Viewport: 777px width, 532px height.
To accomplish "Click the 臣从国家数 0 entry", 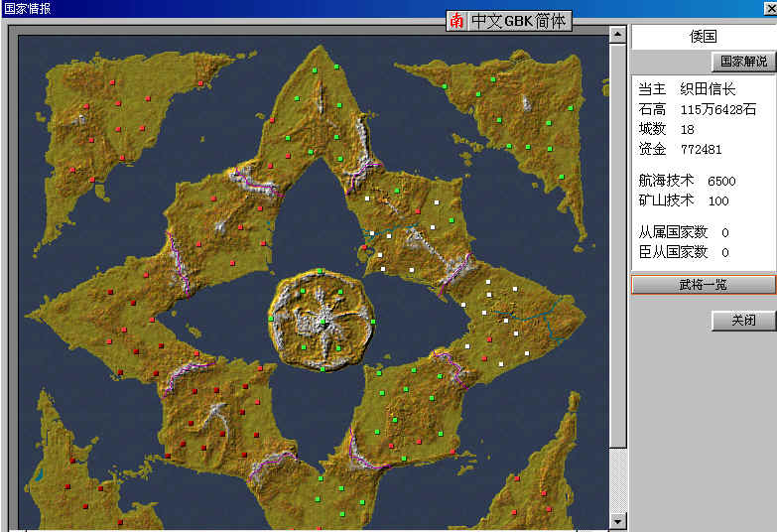I will 684,252.
